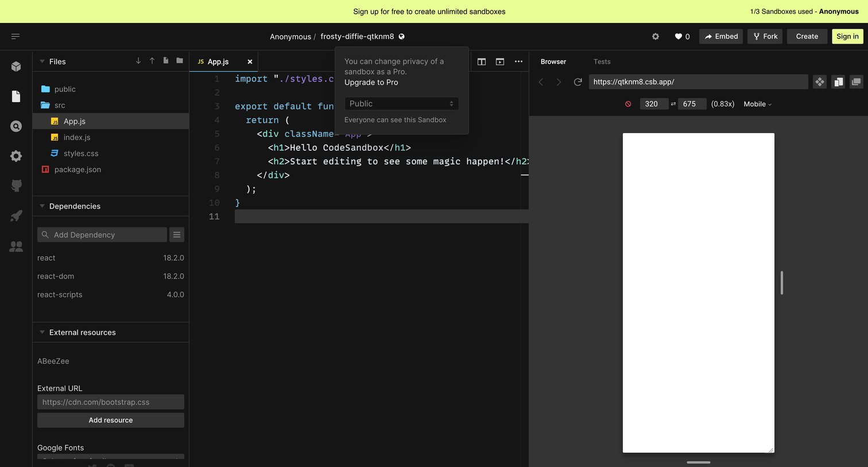The width and height of the screenshot is (868, 467).
Task: Close the App.js editor tab
Action: [x=250, y=61]
